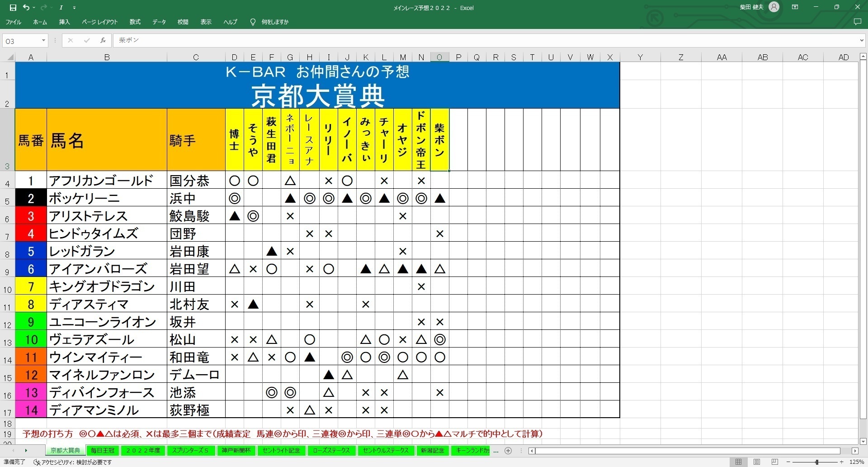The height and width of the screenshot is (467, 868).
Task: Click the アクセシビリティ: 検討が必要です status
Action: point(72,462)
